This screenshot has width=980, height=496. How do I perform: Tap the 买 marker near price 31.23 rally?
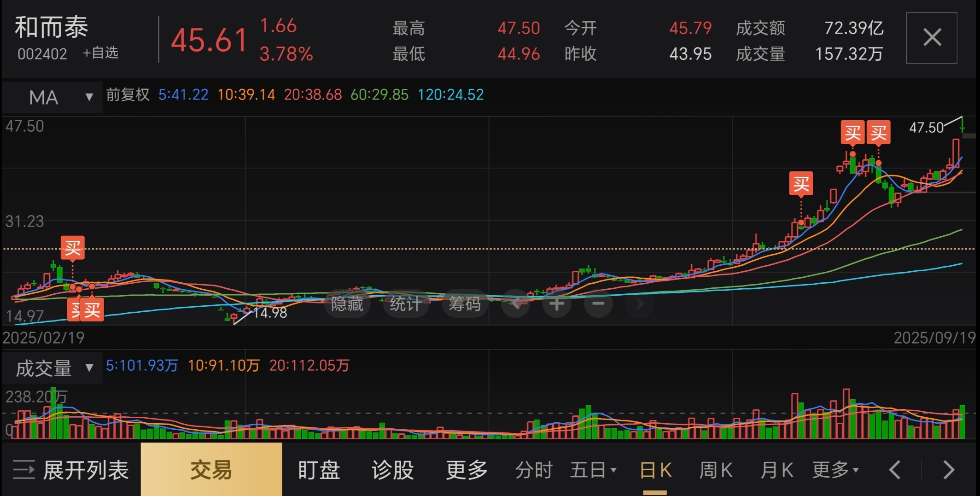(801, 184)
